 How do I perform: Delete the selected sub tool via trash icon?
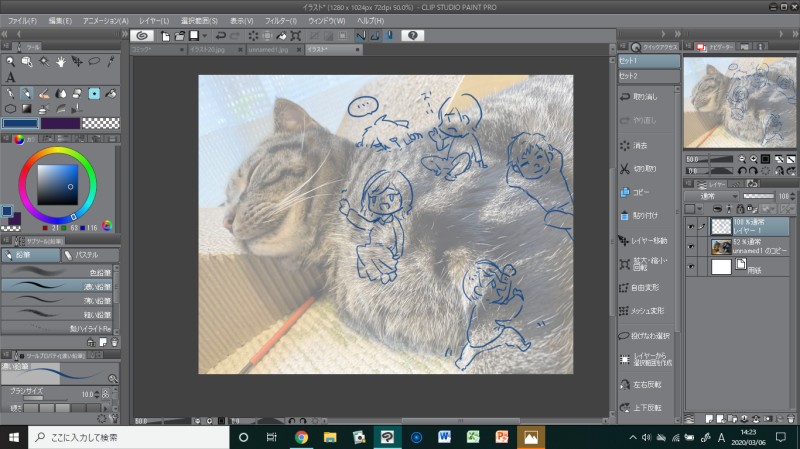[x=114, y=342]
